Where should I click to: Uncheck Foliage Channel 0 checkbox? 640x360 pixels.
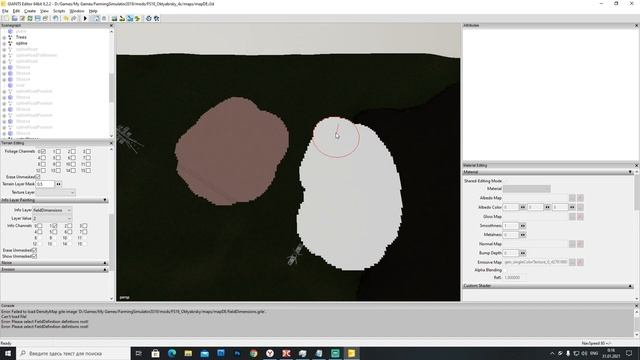pos(43,151)
